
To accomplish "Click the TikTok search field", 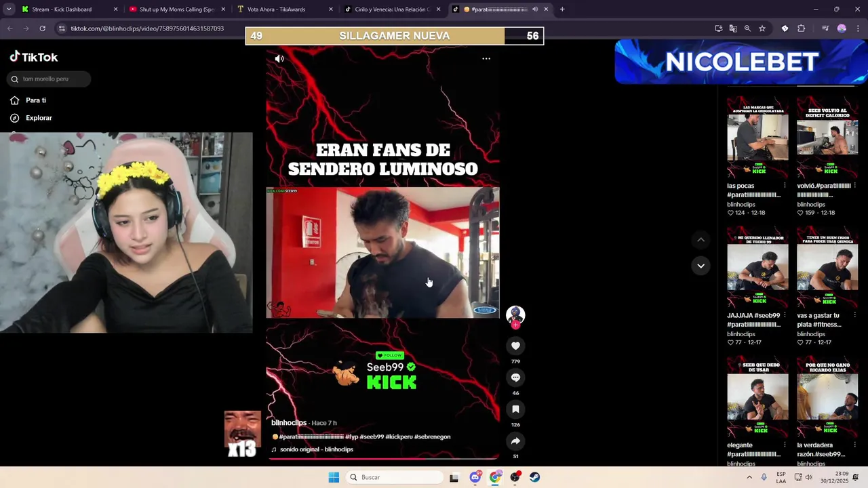I will click(50, 79).
